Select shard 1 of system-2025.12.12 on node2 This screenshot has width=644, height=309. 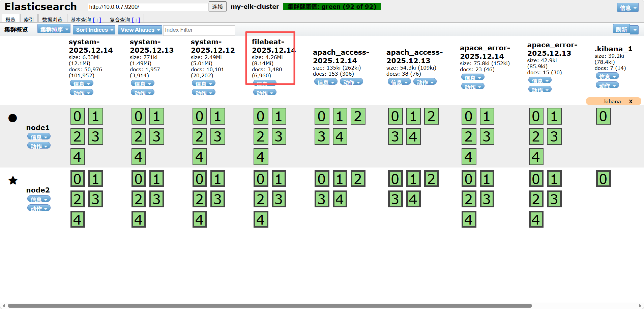[218, 179]
